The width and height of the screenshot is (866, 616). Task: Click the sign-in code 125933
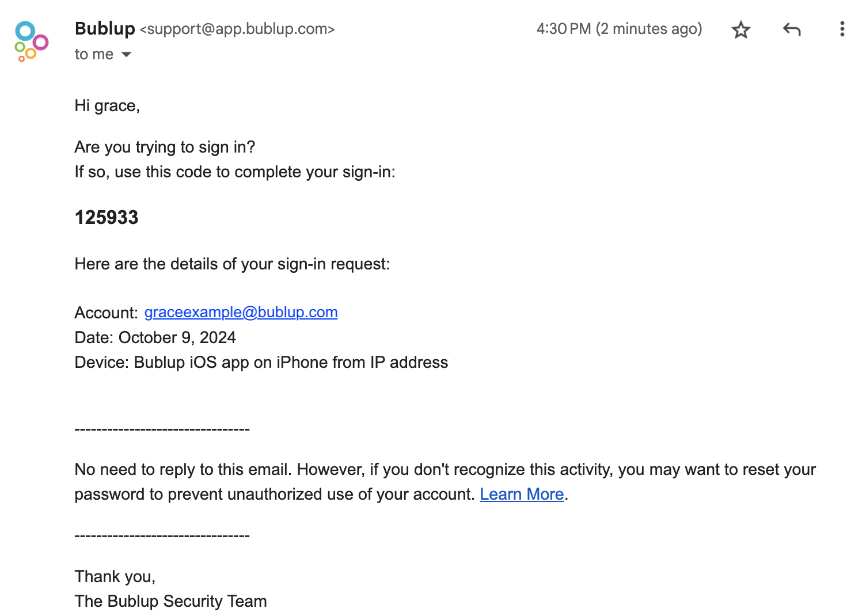(x=107, y=218)
